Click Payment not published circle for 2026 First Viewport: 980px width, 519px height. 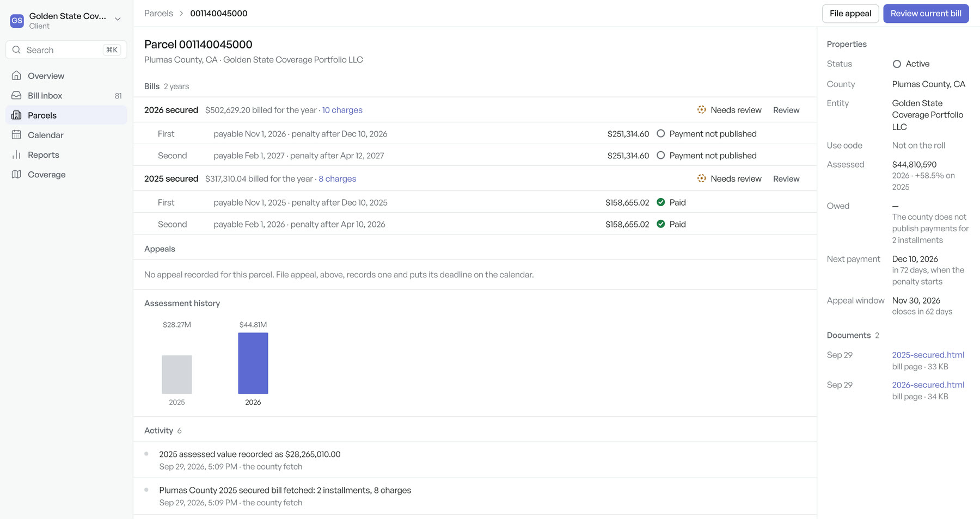660,133
